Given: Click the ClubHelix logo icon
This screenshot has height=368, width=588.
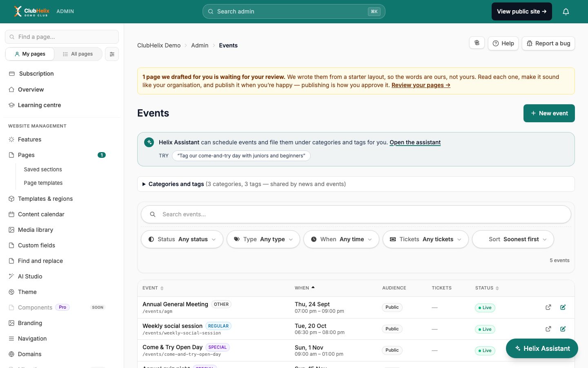Looking at the screenshot, I should point(18,11).
